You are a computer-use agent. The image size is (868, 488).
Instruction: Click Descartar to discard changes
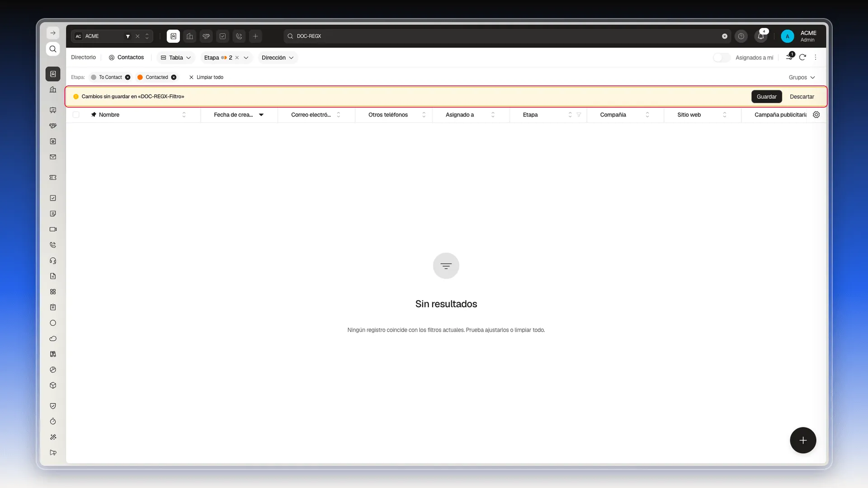802,97
